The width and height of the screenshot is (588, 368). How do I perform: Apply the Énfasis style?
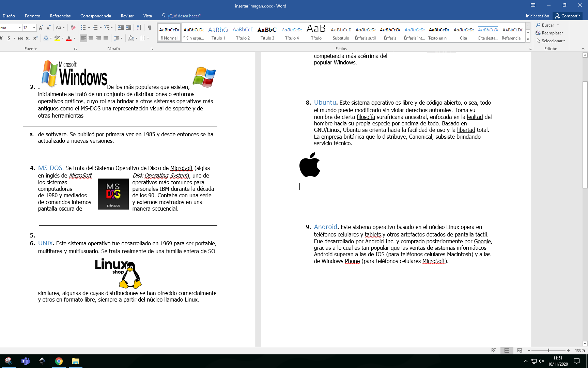(390, 33)
